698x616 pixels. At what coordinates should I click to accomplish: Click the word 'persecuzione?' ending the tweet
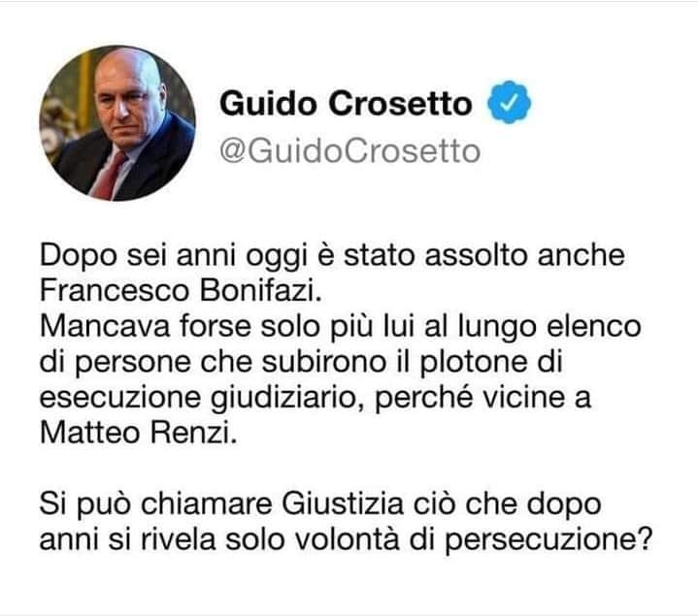pos(548,540)
